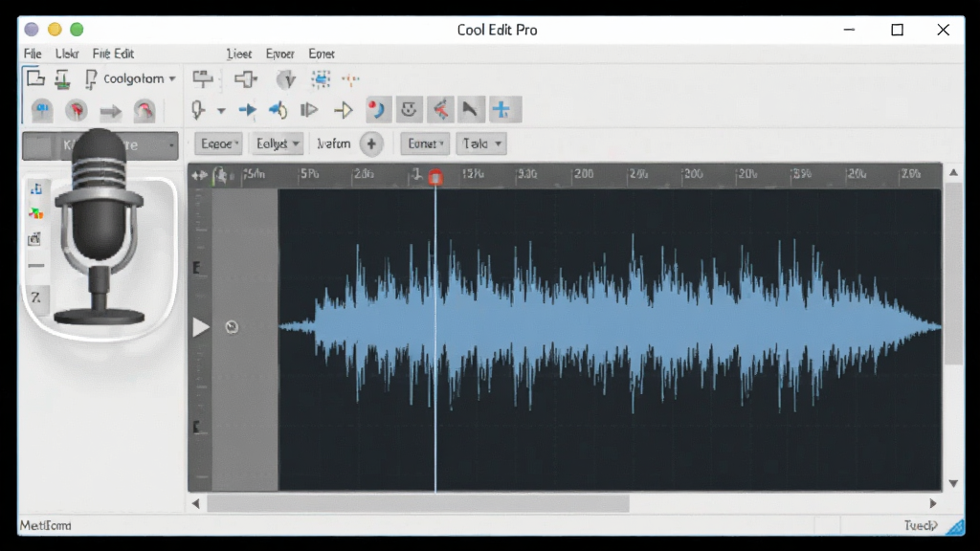Screen dimensions: 980x551
Task: Open the Fne Edit menu
Action: [113, 54]
